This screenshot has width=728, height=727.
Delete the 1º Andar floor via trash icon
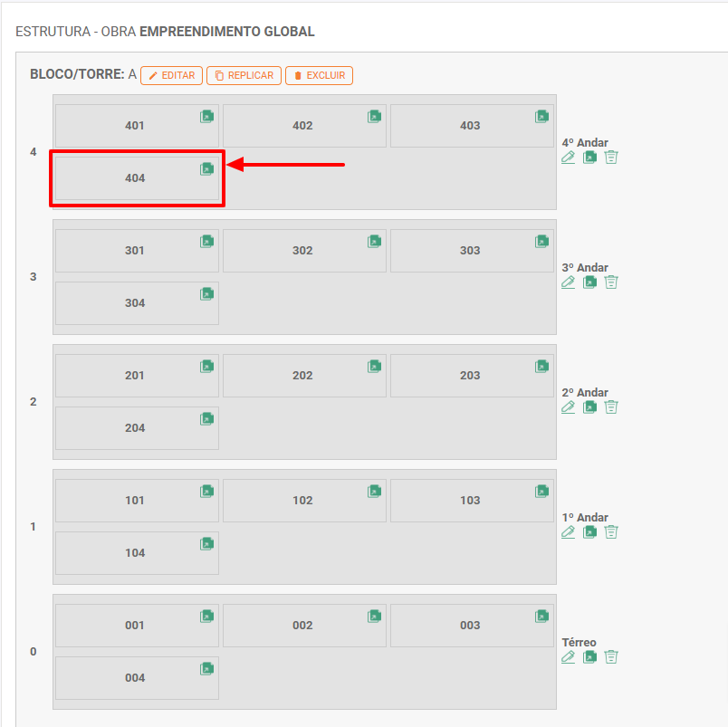pyautogui.click(x=611, y=532)
